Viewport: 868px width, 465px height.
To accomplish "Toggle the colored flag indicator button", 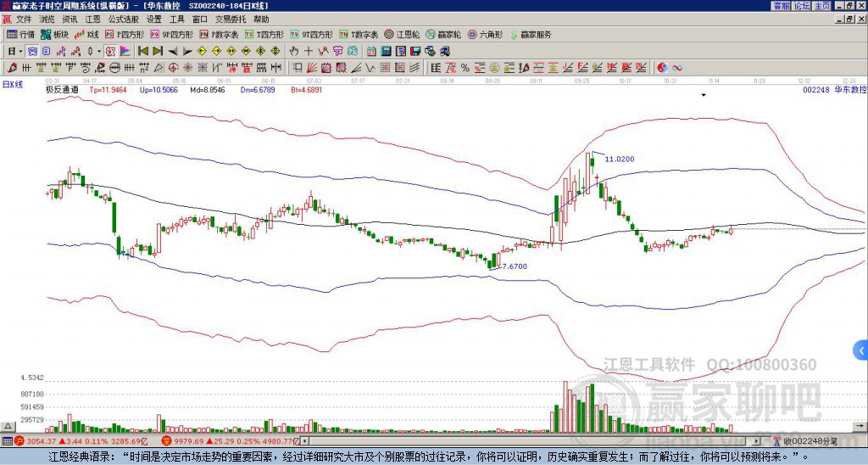I will [x=125, y=51].
